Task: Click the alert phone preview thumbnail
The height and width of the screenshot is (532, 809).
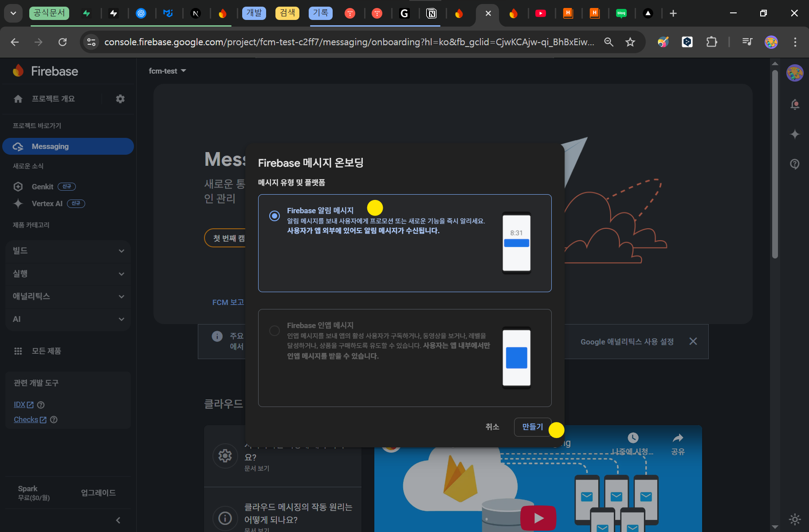Action: coord(517,243)
